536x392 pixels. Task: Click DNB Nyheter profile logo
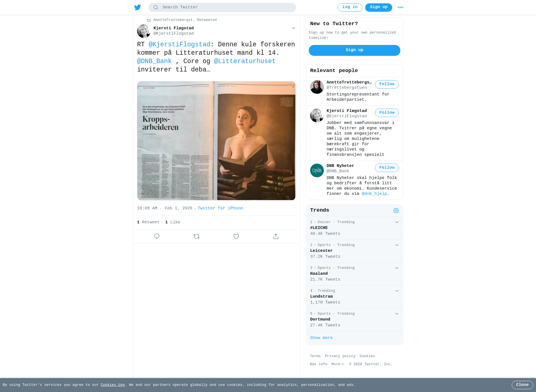[317, 170]
